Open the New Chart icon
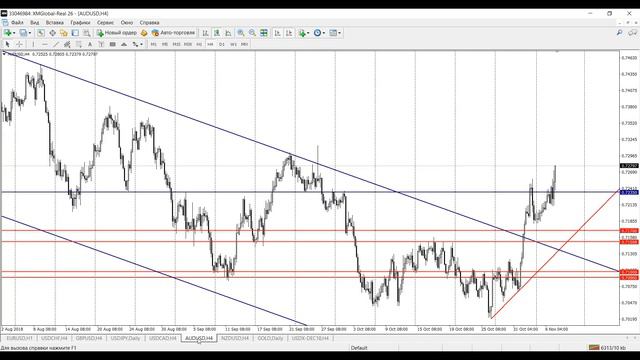The height and width of the screenshot is (360, 640). (7, 33)
